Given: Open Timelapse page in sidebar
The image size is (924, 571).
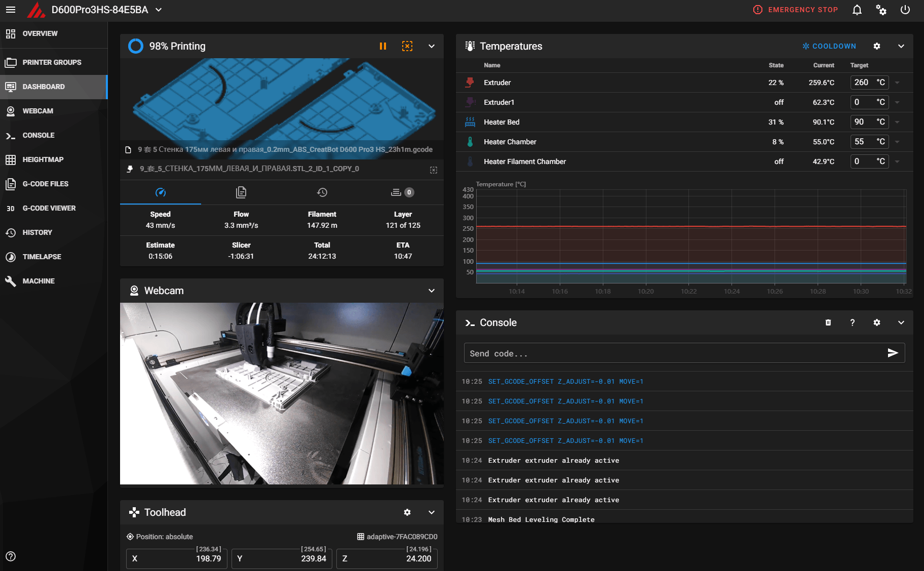Looking at the screenshot, I should tap(54, 257).
